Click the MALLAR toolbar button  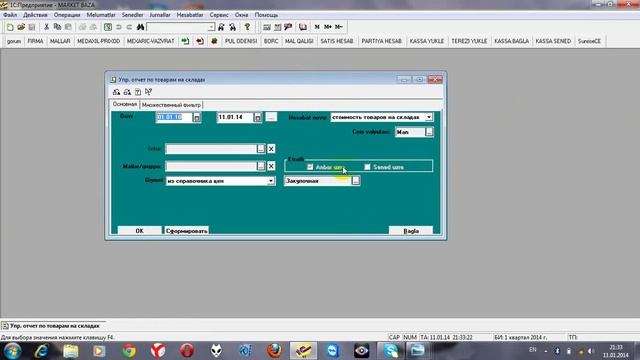[x=60, y=41]
